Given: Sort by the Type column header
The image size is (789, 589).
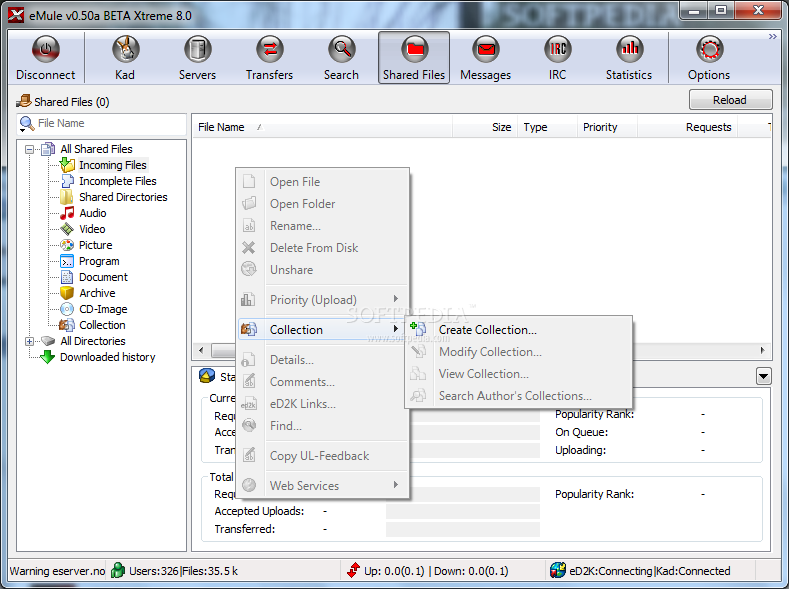Looking at the screenshot, I should [x=547, y=127].
